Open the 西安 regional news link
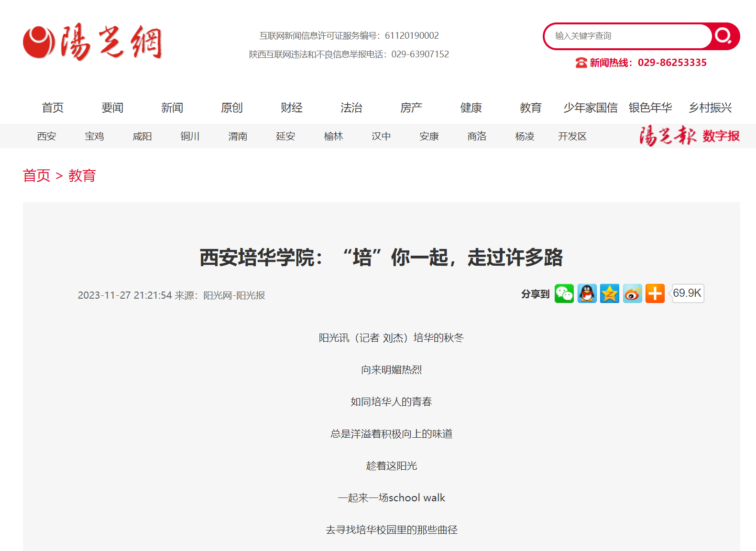The height and width of the screenshot is (551, 756). (x=46, y=137)
